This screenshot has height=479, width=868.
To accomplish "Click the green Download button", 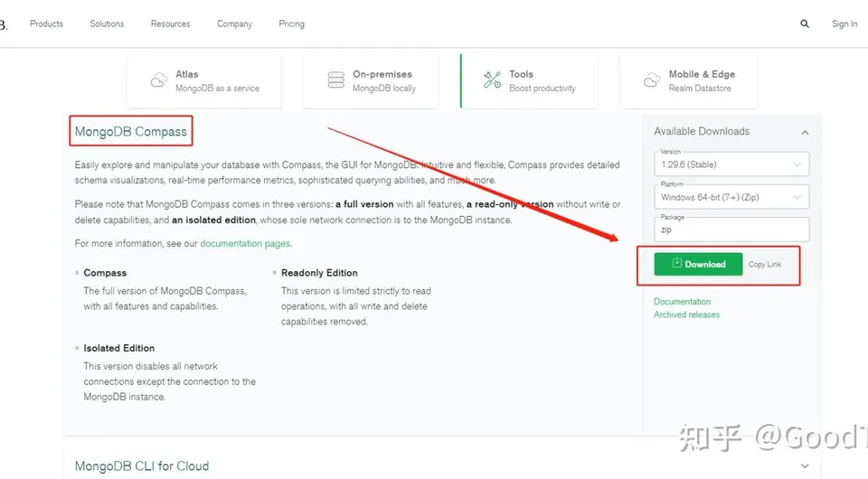I will click(698, 264).
